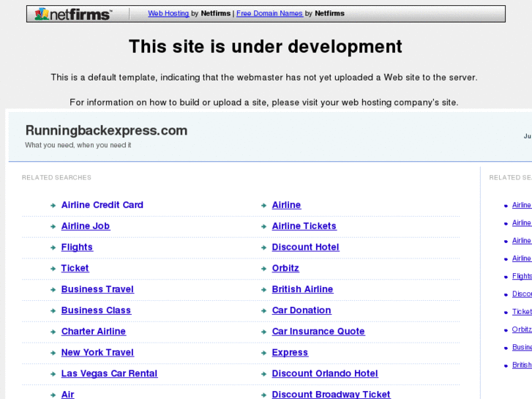The image size is (532, 399).
Task: Click the arrow icon beside Express
Action: point(263,353)
